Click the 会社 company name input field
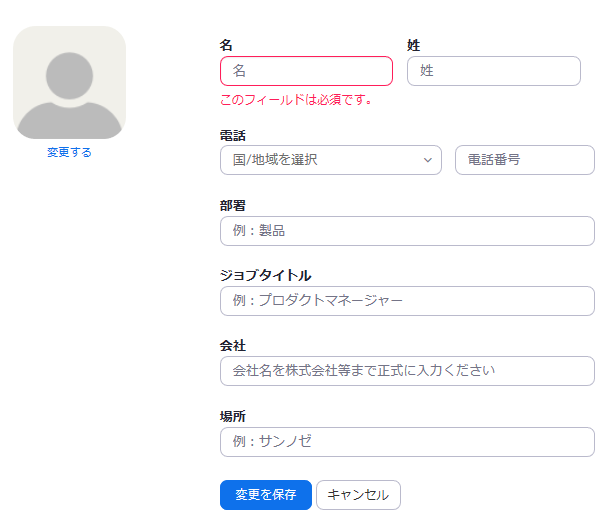608x521 pixels. (x=407, y=371)
